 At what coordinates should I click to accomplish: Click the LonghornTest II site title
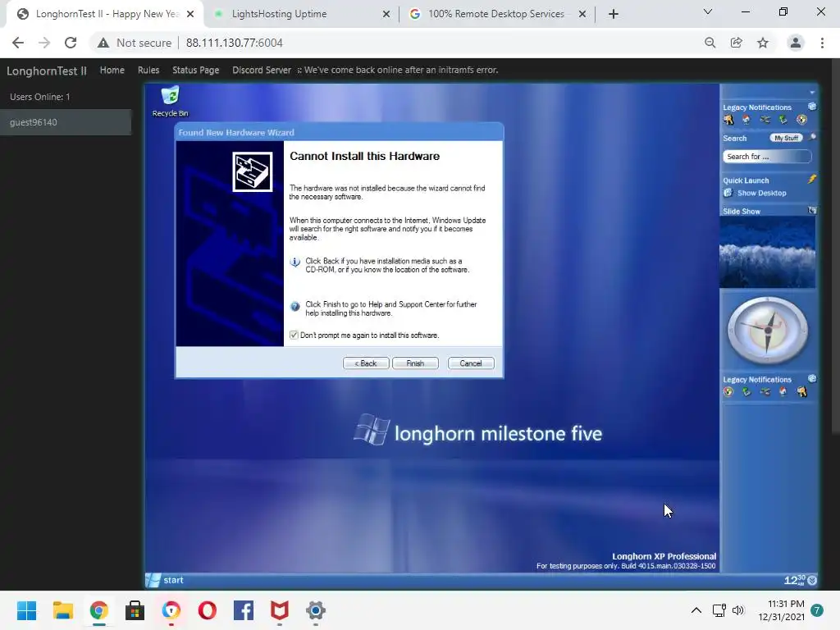(47, 71)
